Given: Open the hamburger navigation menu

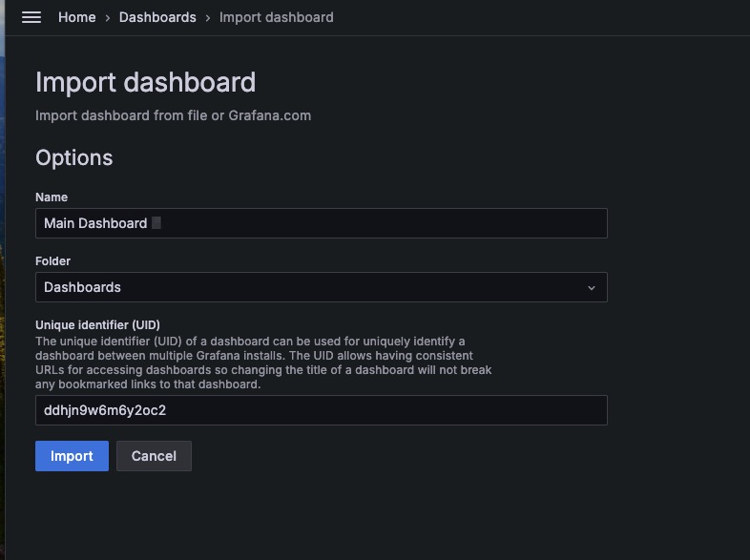Looking at the screenshot, I should click(31, 17).
